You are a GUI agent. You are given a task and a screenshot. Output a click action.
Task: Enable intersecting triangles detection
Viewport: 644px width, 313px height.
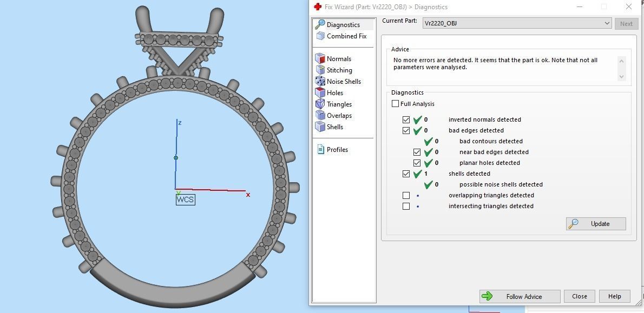click(406, 207)
